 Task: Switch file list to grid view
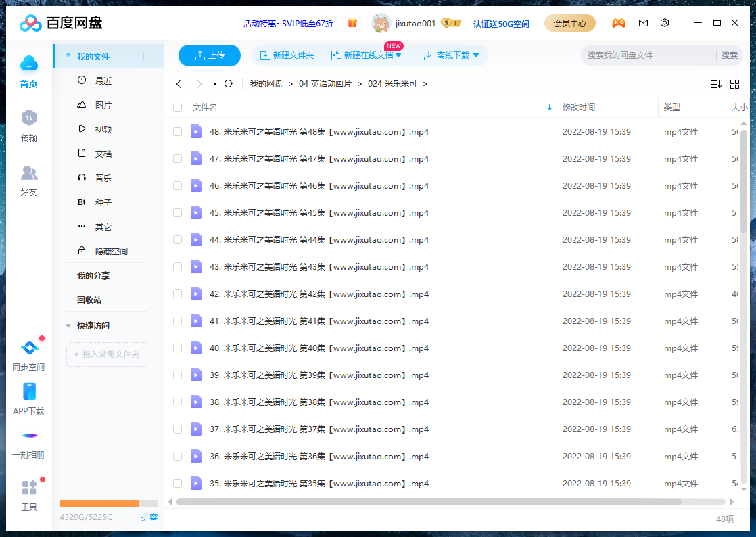[734, 84]
